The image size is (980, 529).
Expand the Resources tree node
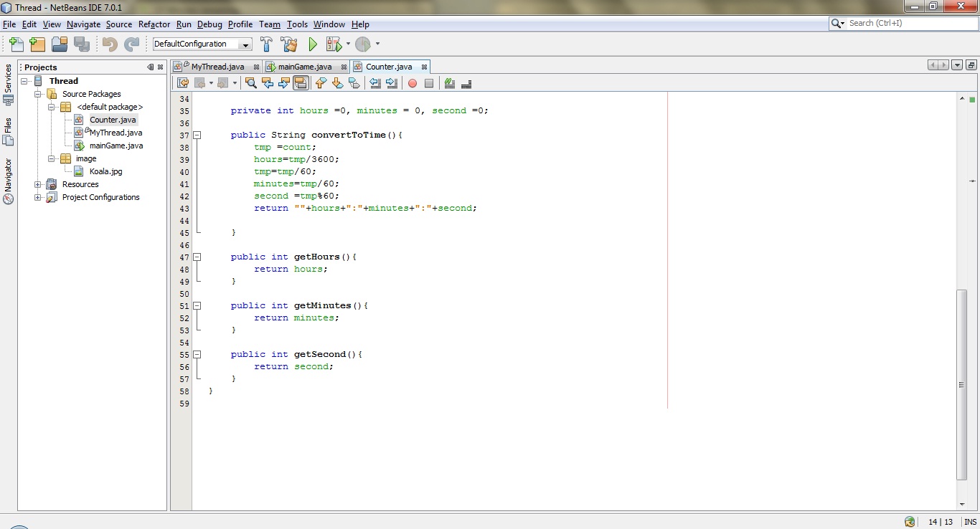[x=38, y=184]
